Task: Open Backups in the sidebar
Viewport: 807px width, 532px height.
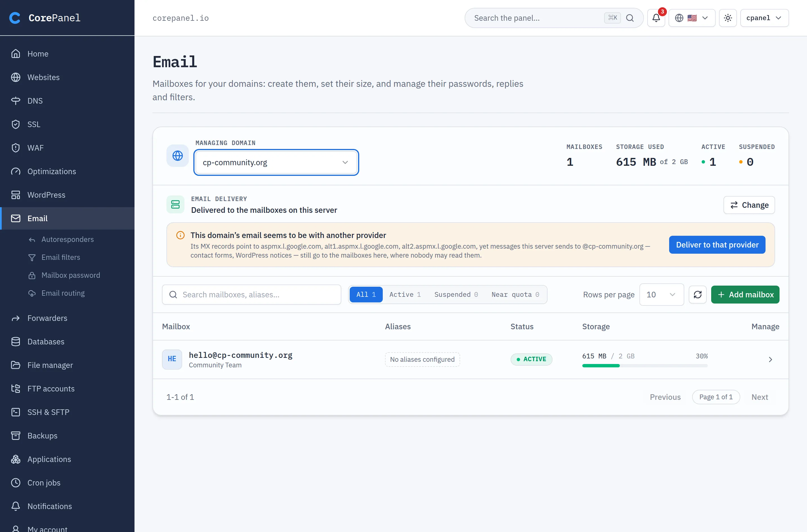Action: 67,436
